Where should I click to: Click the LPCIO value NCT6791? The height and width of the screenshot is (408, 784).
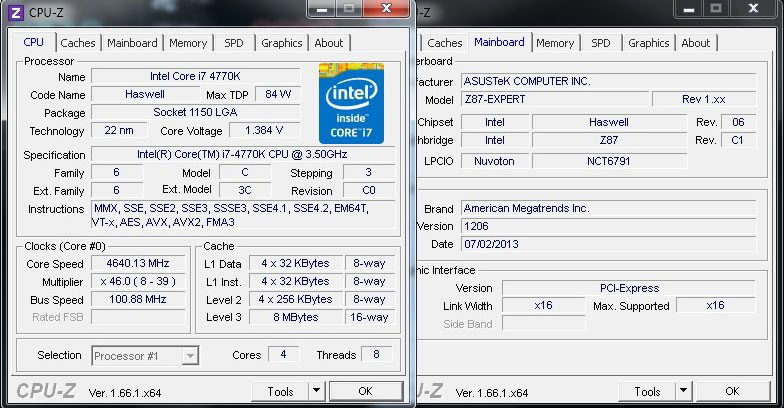tap(610, 161)
